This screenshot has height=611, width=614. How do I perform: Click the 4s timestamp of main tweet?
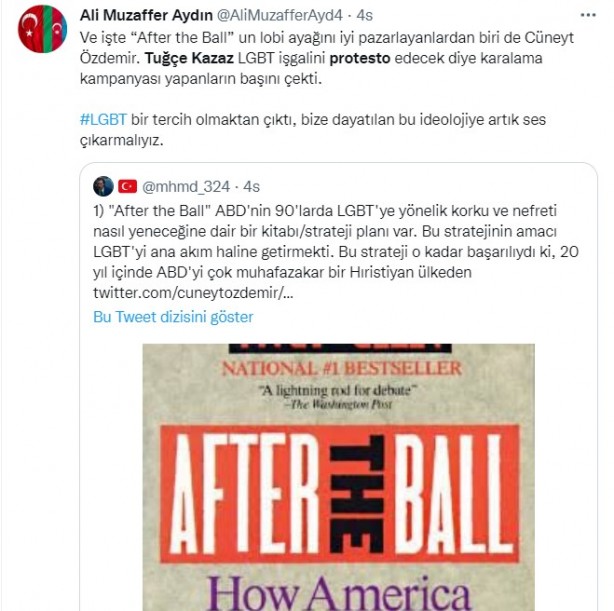click(x=365, y=15)
